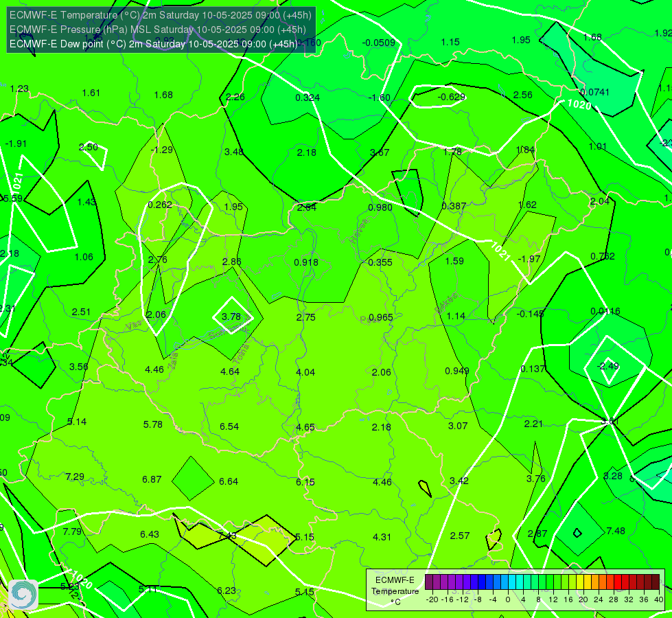Click the dew point value 0.0741
This screenshot has height=618, width=672.
pyautogui.click(x=594, y=92)
